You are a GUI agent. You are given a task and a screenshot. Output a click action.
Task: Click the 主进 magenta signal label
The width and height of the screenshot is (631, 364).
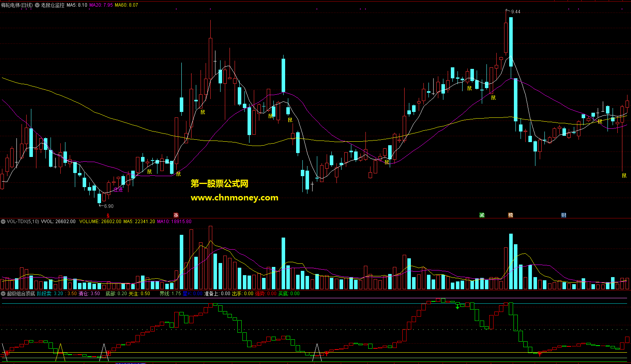pos(118,189)
